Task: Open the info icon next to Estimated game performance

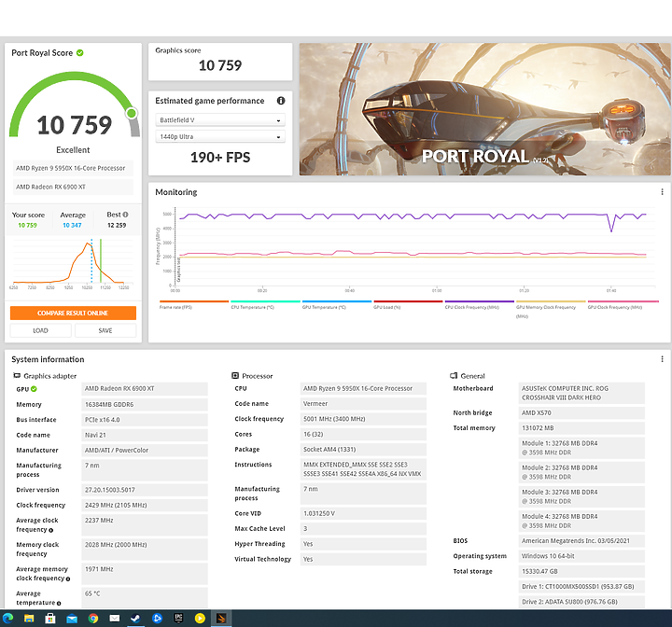Action: click(281, 101)
